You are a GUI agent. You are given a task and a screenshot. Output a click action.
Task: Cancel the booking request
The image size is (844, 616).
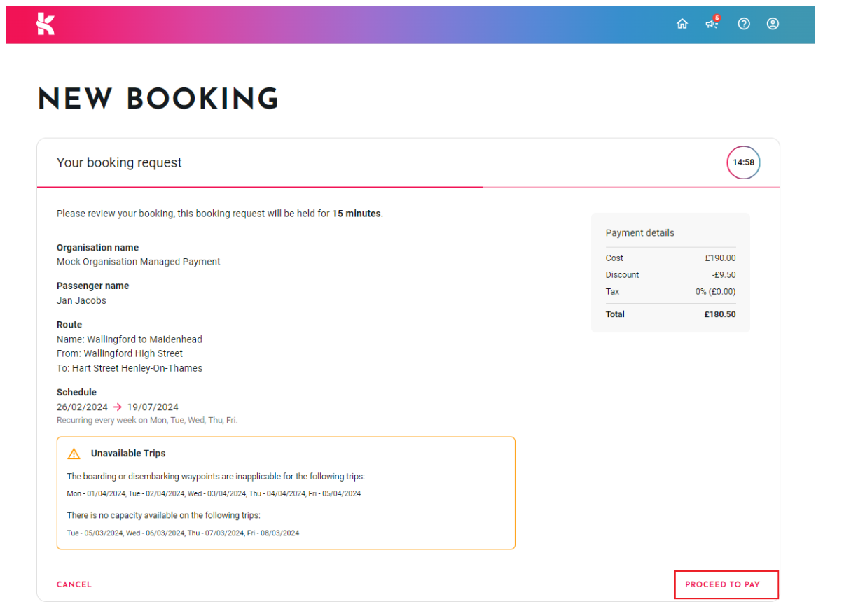[74, 584]
